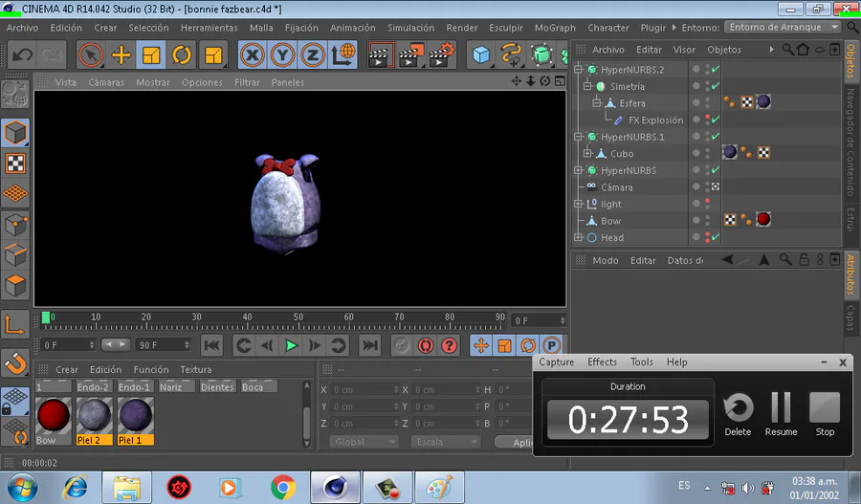
Task: Open the Simulación menu
Action: [x=410, y=28]
